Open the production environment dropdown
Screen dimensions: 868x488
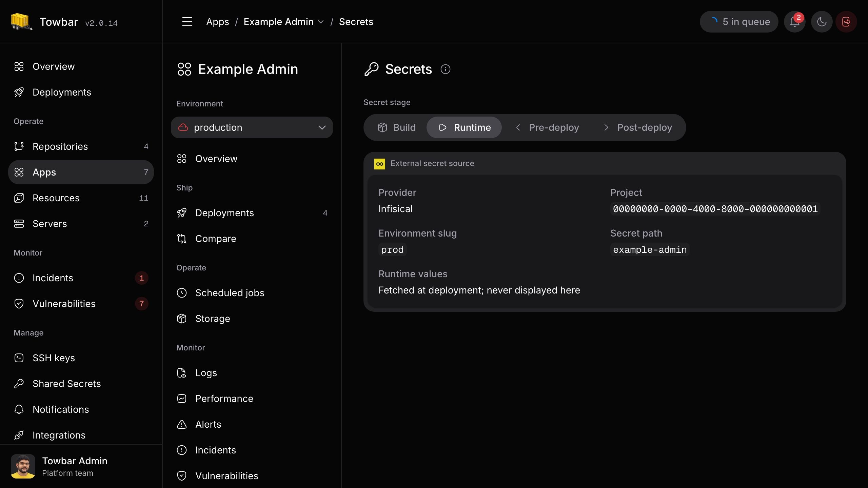tap(252, 127)
